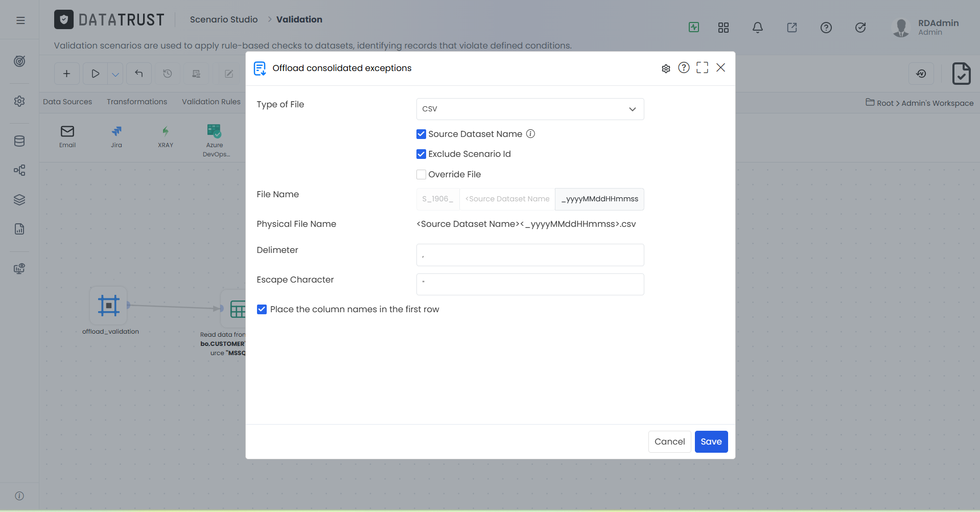Open the Root folder breadcrumb

[880, 103]
